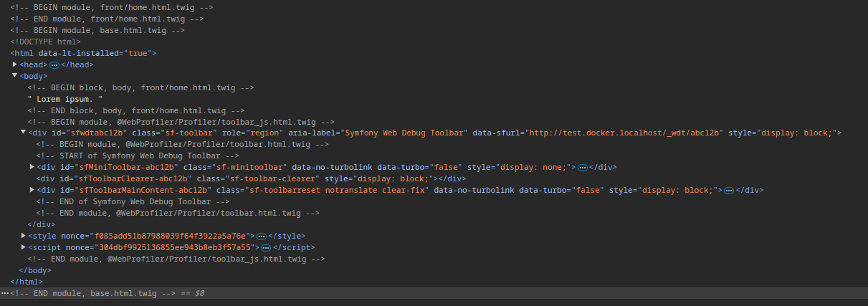Expand the collapsed head element triangle
The height and width of the screenshot is (306, 868).
tap(15, 64)
